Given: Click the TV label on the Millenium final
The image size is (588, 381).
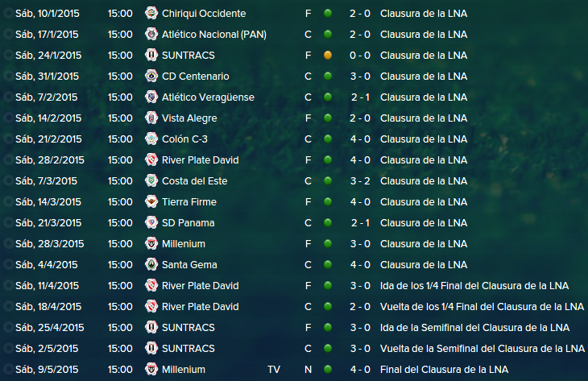Looking at the screenshot, I should tap(274, 370).
